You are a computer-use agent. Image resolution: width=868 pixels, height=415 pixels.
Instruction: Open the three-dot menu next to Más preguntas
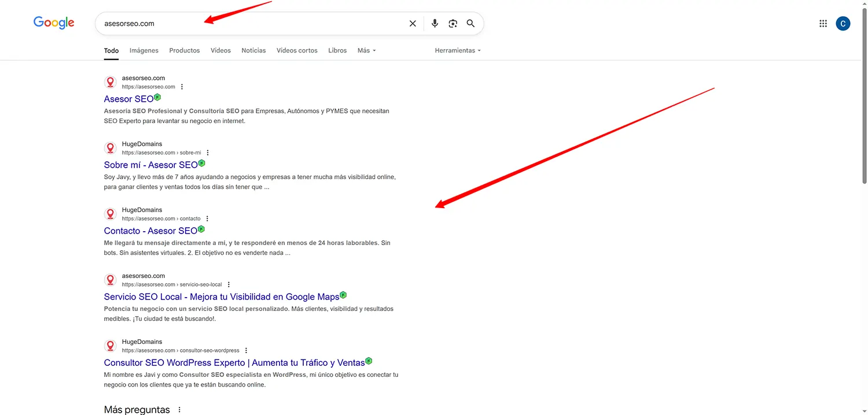tap(179, 409)
